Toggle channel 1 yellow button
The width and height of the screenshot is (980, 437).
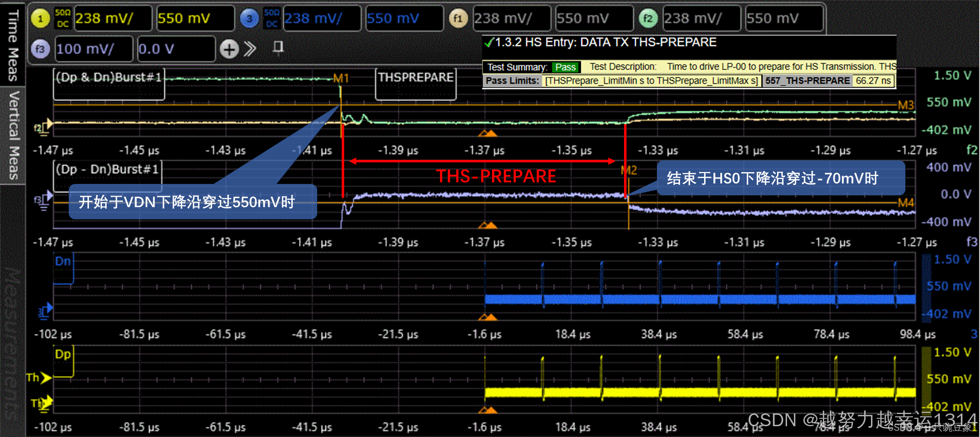coord(40,19)
